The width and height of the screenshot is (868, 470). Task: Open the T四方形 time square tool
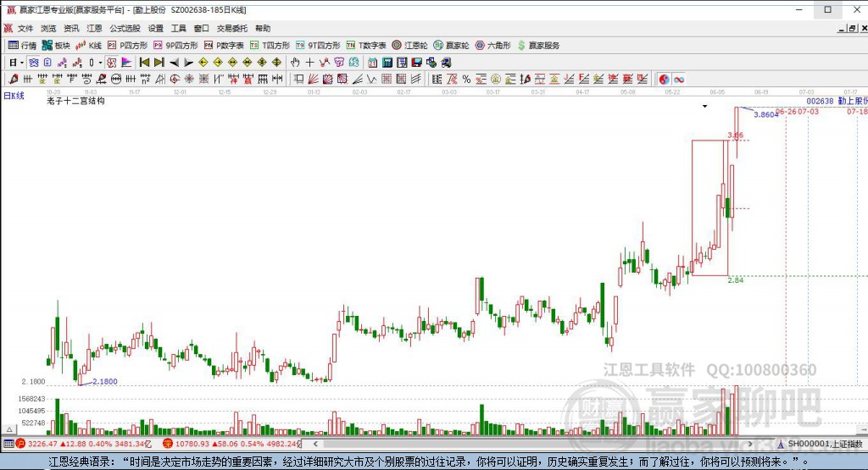tap(270, 46)
